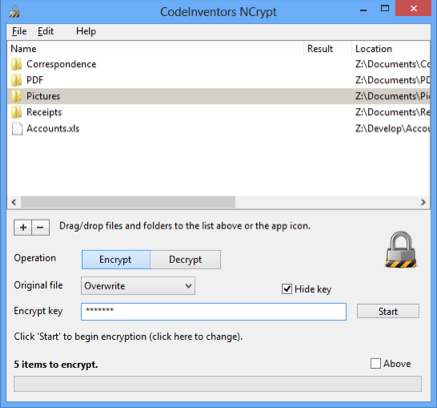Screen dimensions: 437x408
Task: Add a file with the plus button
Action: tap(23, 228)
